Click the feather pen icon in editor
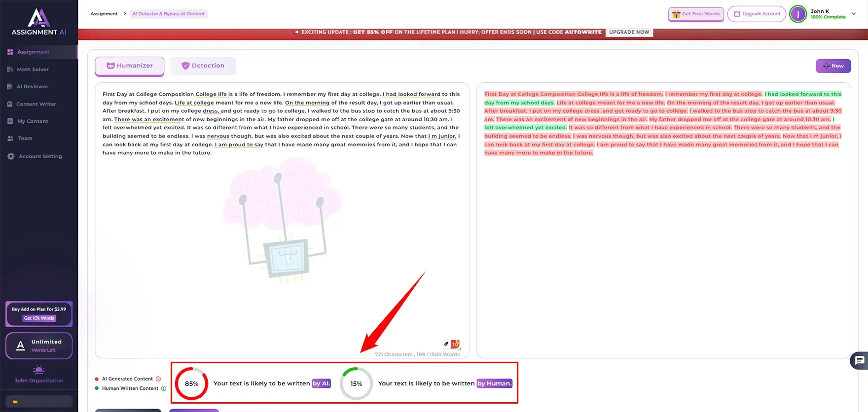The image size is (868, 412). pos(446,344)
